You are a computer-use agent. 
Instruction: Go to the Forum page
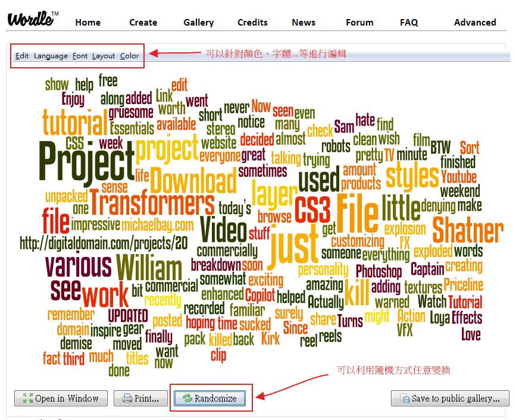click(359, 23)
